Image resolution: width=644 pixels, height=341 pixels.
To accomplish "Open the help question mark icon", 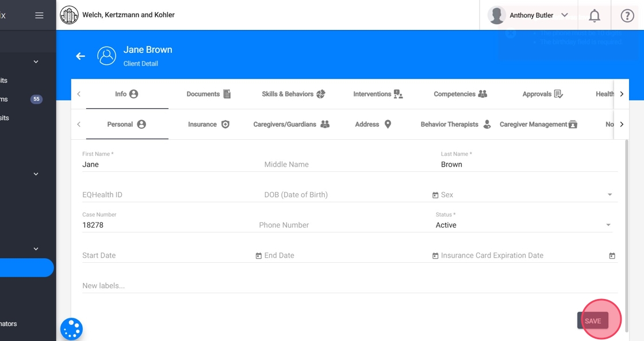I will pos(627,16).
